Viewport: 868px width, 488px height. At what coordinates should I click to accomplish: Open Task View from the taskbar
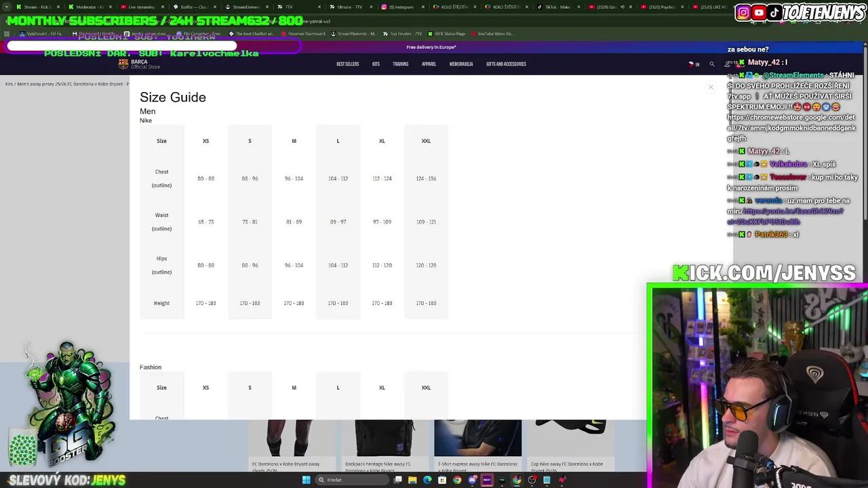[398, 480]
